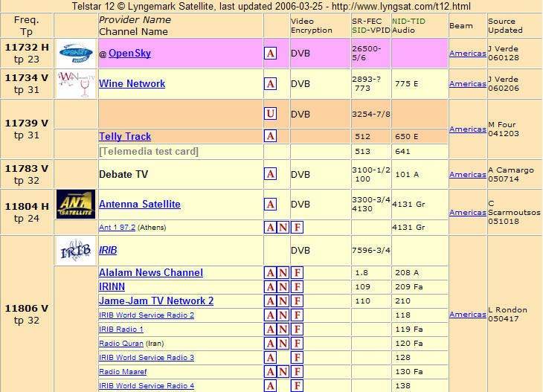Click the F icon in Alalam News row
543x392 pixels.
[x=297, y=273]
